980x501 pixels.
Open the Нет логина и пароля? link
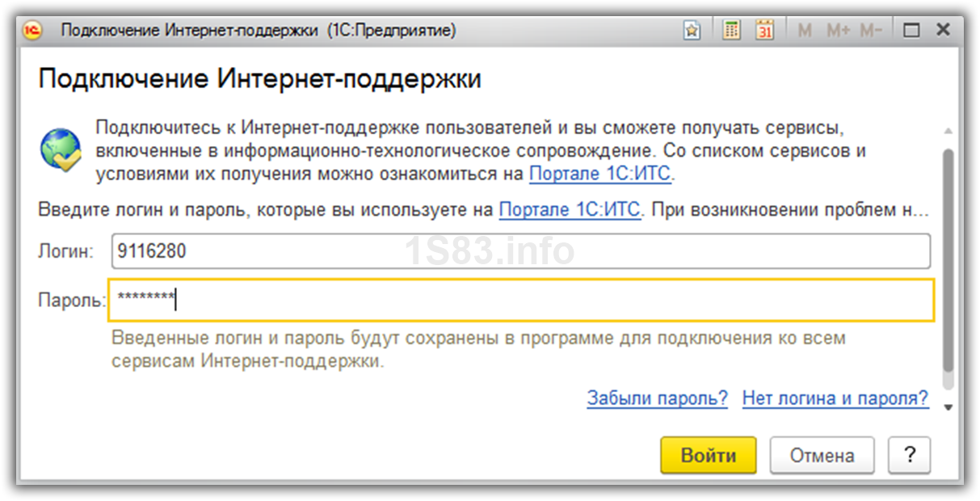[835, 398]
